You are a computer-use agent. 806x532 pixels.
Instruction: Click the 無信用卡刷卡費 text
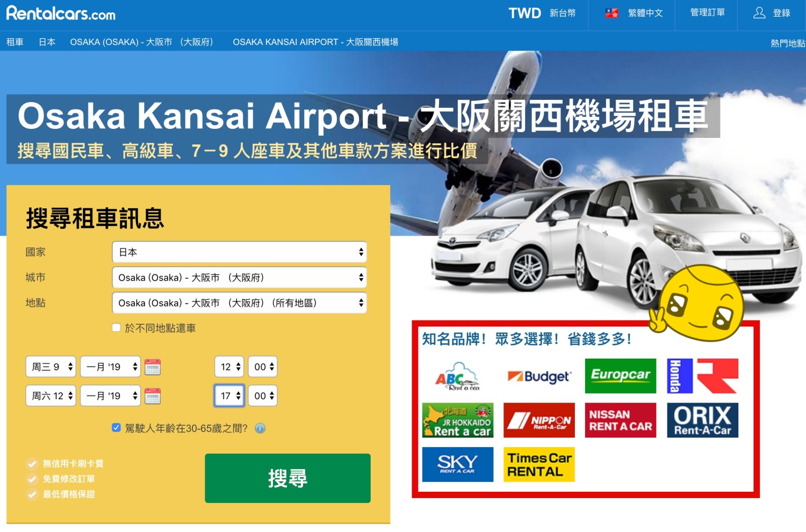point(73,463)
